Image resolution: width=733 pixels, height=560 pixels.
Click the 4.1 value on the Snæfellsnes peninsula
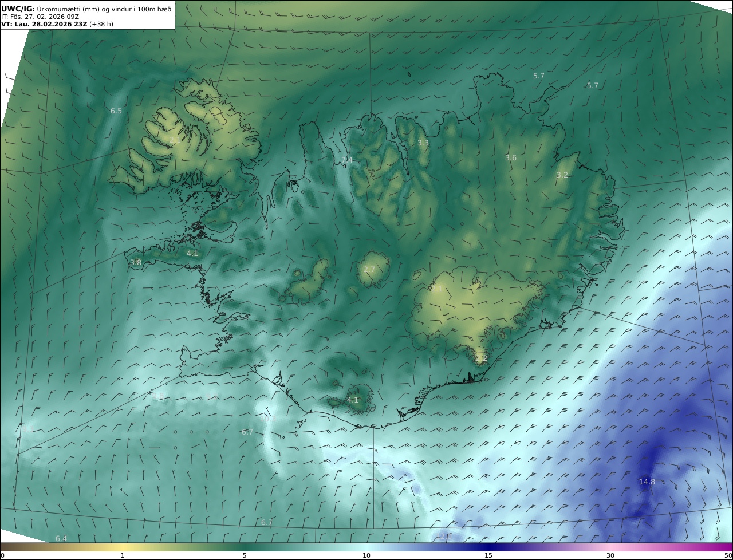192,253
